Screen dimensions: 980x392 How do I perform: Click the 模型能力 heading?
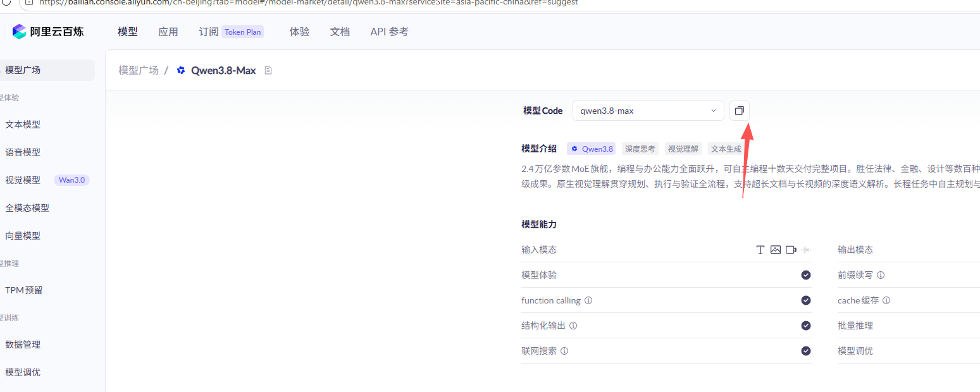(539, 224)
